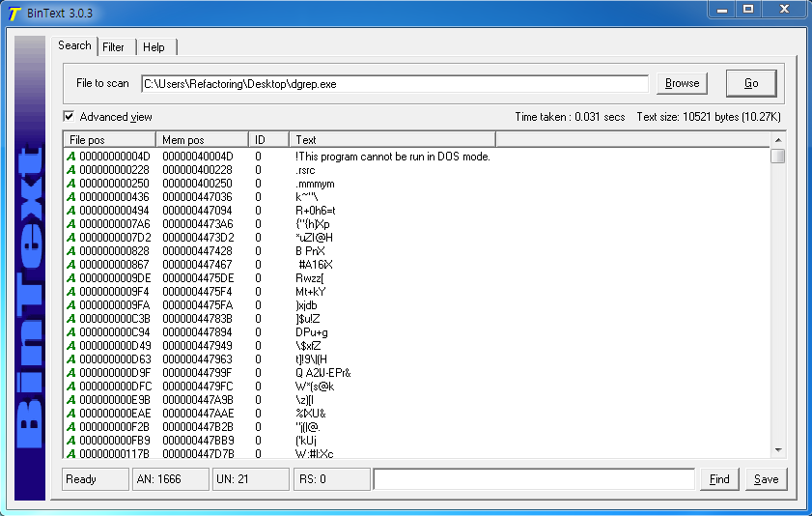
Task: Click the Browse button
Action: (x=682, y=83)
